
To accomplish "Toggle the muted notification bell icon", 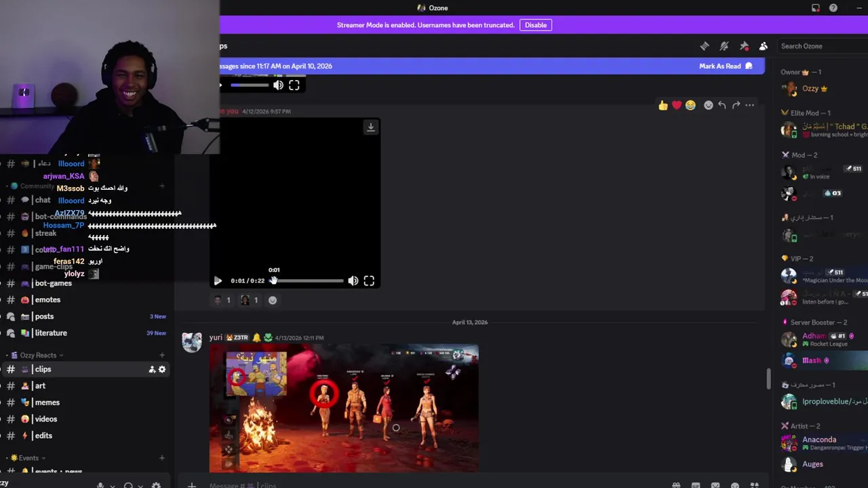I will coord(724,46).
